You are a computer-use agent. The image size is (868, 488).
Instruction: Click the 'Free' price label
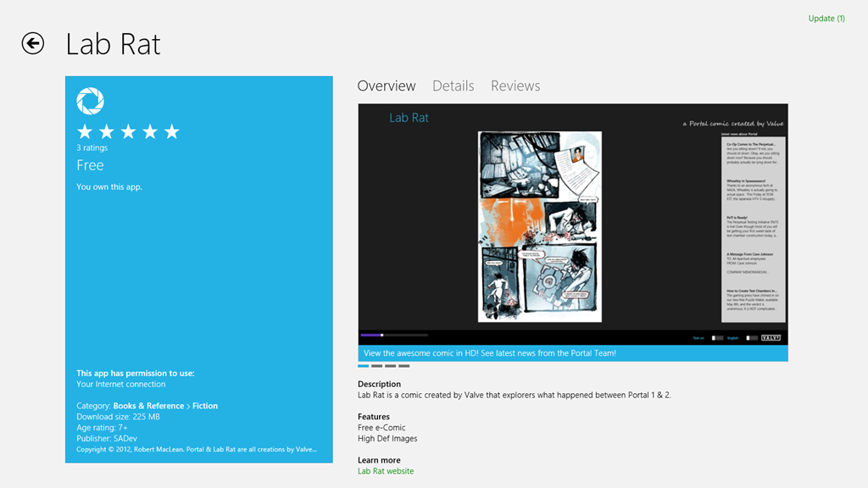pos(90,165)
